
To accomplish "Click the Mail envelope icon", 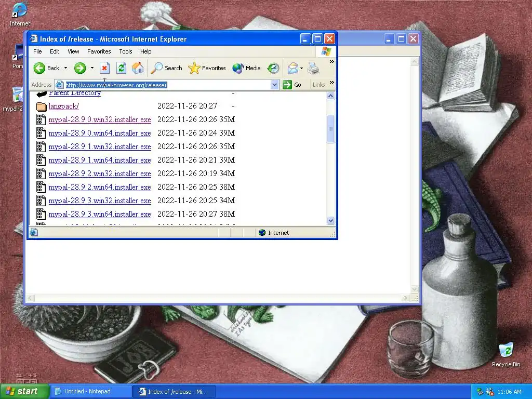I will (292, 68).
